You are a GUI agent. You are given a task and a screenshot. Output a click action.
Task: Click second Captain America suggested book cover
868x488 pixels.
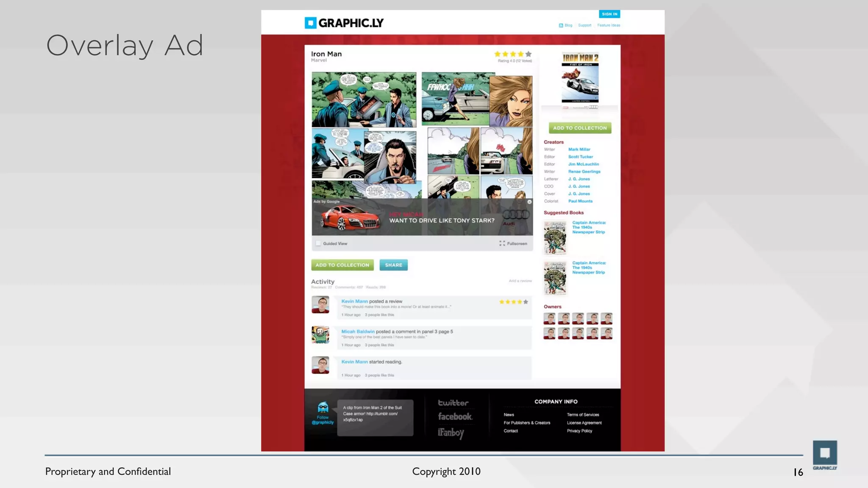[555, 278]
